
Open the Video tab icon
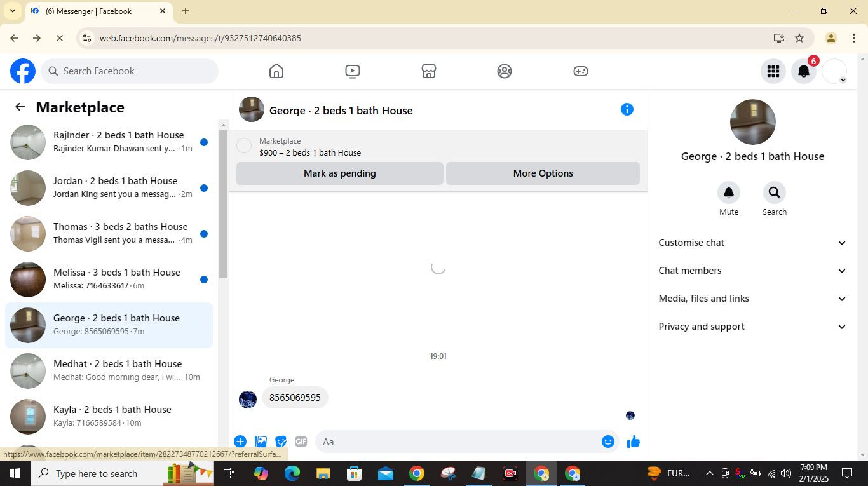coord(353,71)
